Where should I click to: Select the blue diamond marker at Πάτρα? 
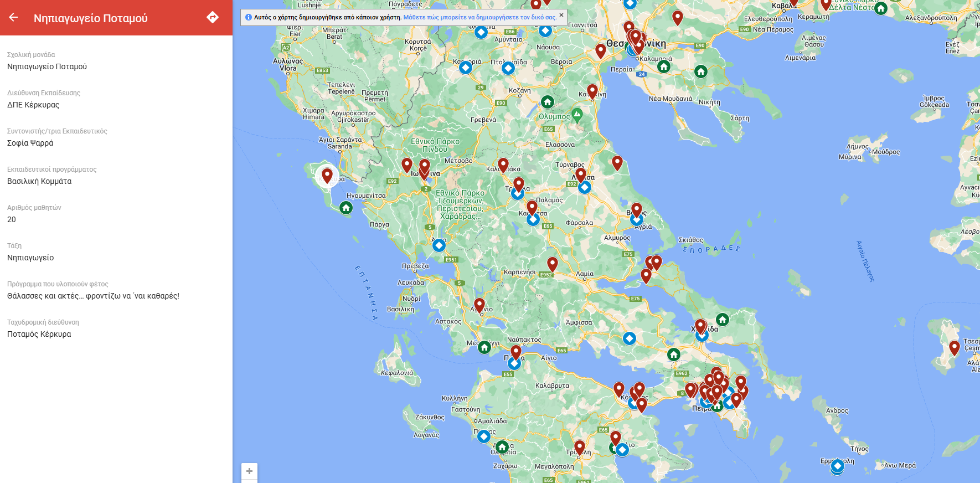click(x=514, y=363)
